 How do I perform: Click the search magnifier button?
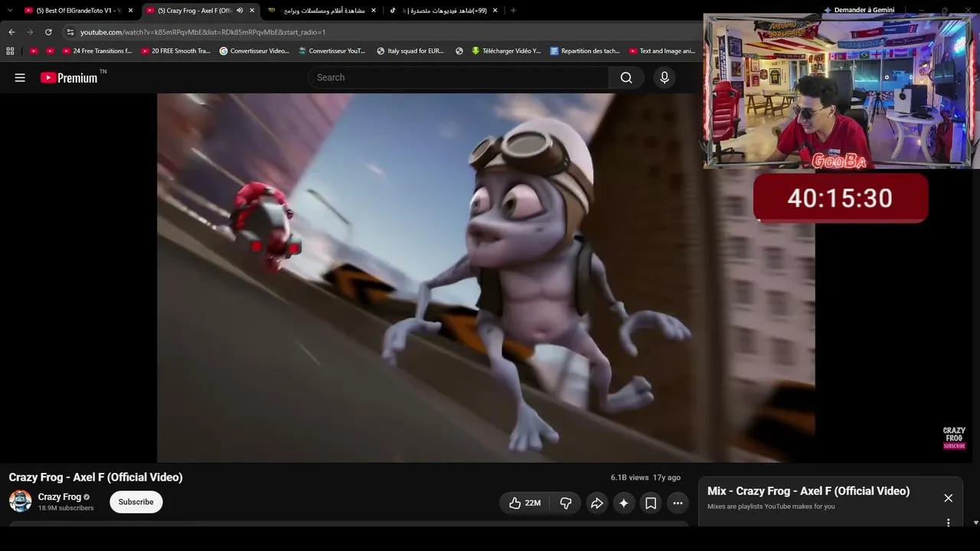(626, 77)
